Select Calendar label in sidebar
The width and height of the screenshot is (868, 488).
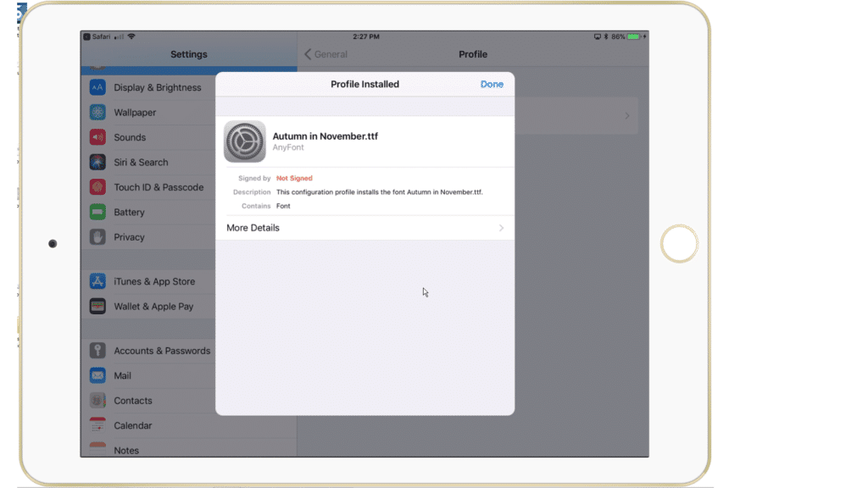click(133, 425)
